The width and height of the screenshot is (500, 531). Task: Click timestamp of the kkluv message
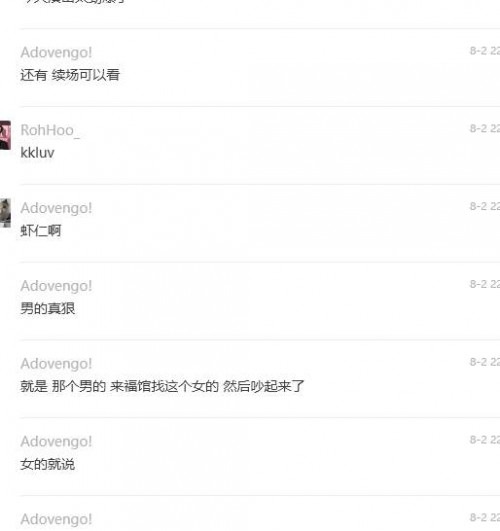[x=485, y=129]
